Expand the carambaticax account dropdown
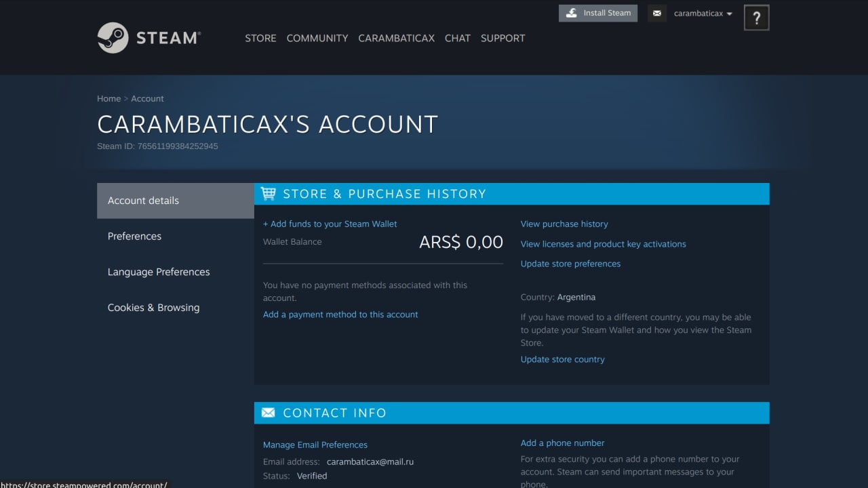Image resolution: width=868 pixels, height=488 pixels. coord(703,14)
